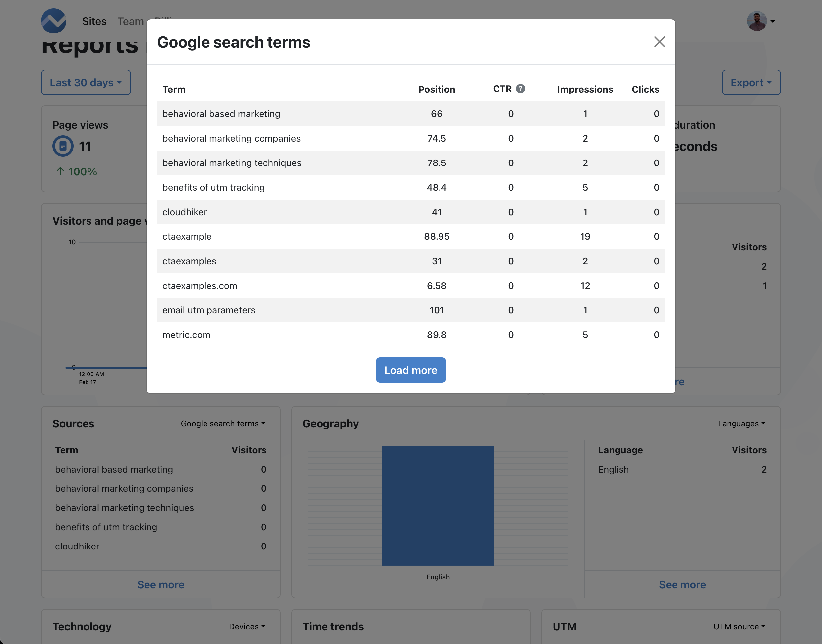Click the green upward trend arrow

[x=60, y=171]
